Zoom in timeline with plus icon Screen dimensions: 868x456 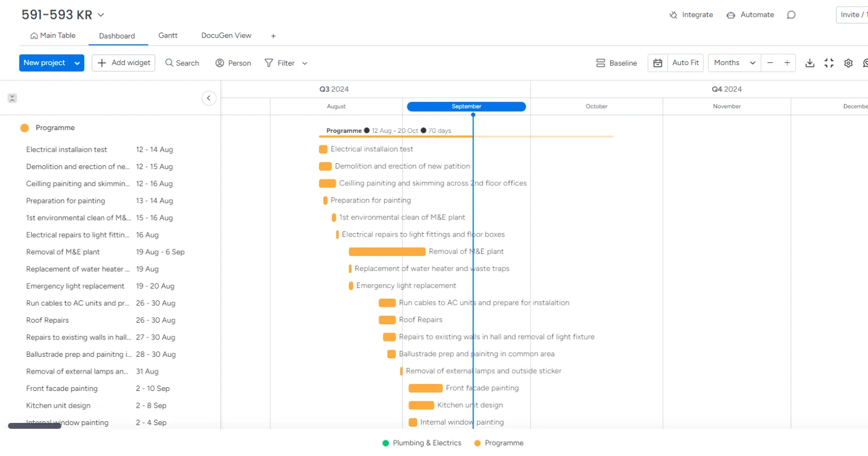pyautogui.click(x=787, y=63)
